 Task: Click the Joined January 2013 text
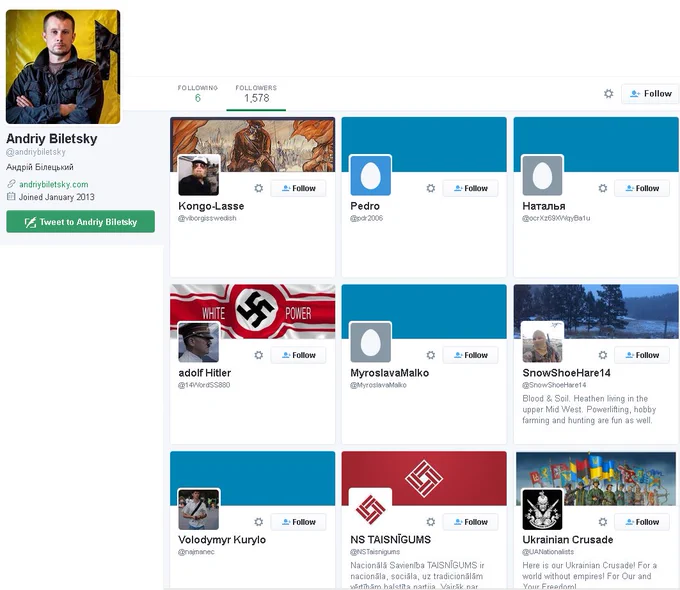[x=56, y=197]
